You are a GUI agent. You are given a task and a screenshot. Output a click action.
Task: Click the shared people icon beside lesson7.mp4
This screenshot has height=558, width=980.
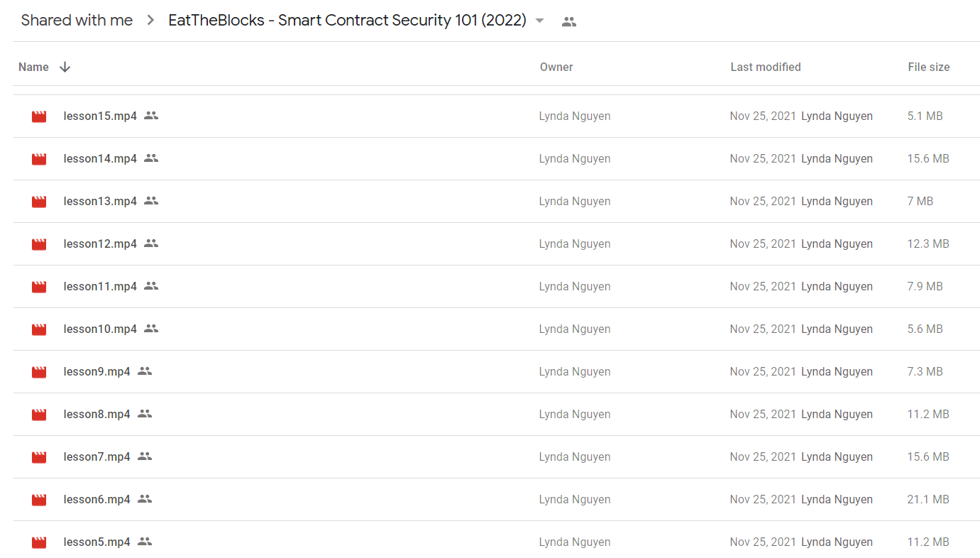145,456
